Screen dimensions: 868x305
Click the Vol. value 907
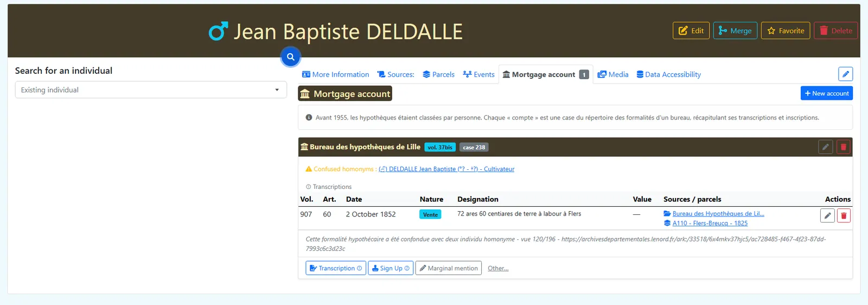tap(306, 214)
